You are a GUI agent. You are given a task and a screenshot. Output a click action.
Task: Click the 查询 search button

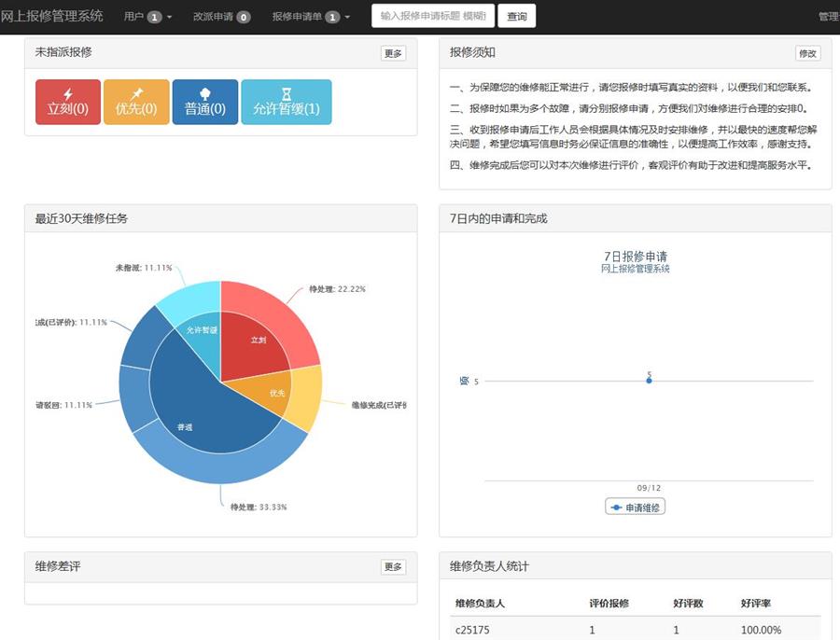[516, 16]
